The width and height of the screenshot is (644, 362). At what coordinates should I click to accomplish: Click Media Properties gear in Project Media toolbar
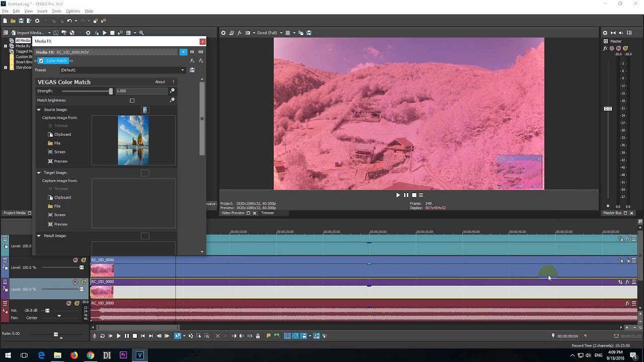pos(88,33)
